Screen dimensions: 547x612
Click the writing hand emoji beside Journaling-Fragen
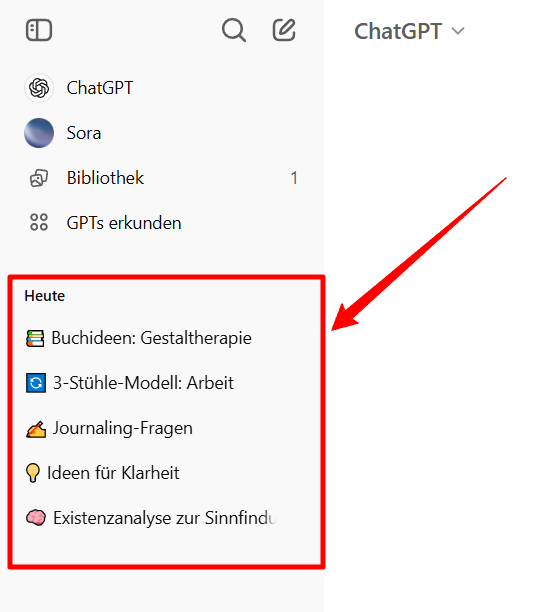click(x=36, y=429)
